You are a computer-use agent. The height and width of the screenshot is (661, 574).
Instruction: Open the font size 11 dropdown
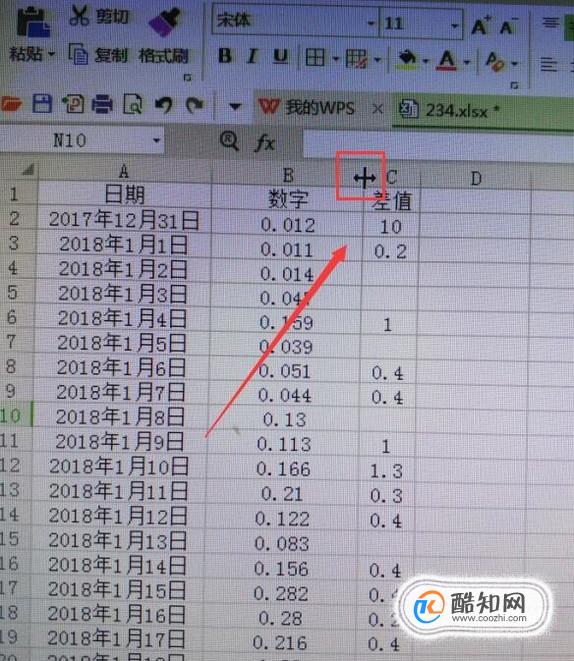point(455,25)
